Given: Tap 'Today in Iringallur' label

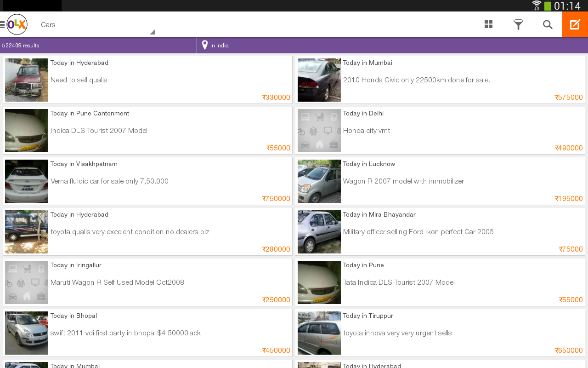Looking at the screenshot, I should [x=76, y=265].
